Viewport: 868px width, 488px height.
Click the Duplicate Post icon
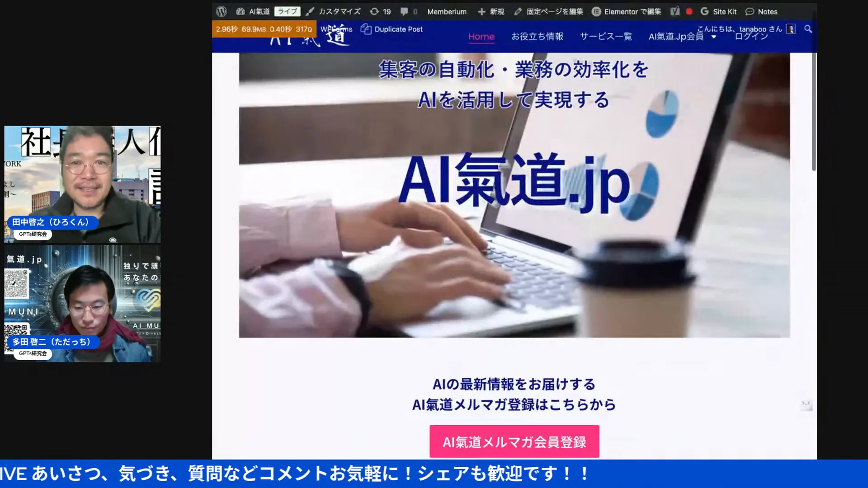coord(365,28)
